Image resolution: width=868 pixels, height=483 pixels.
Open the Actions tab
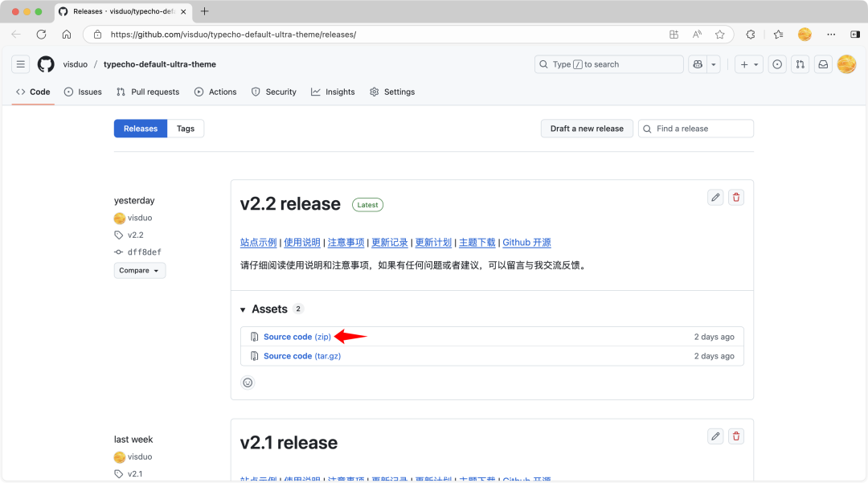pyautogui.click(x=215, y=92)
